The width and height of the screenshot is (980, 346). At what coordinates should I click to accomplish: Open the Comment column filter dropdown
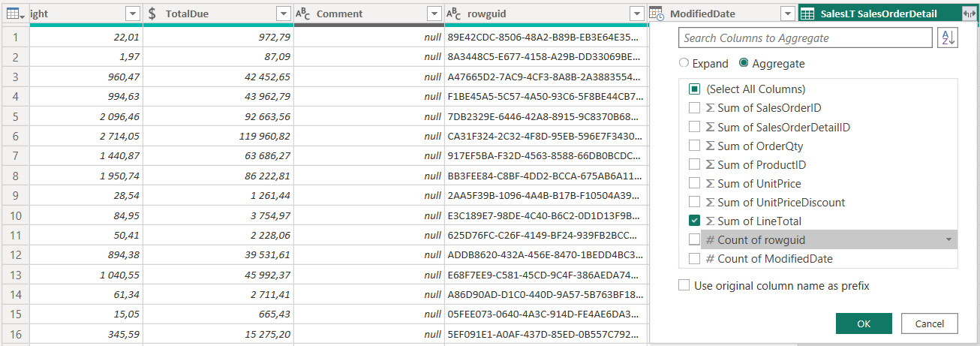pyautogui.click(x=434, y=14)
